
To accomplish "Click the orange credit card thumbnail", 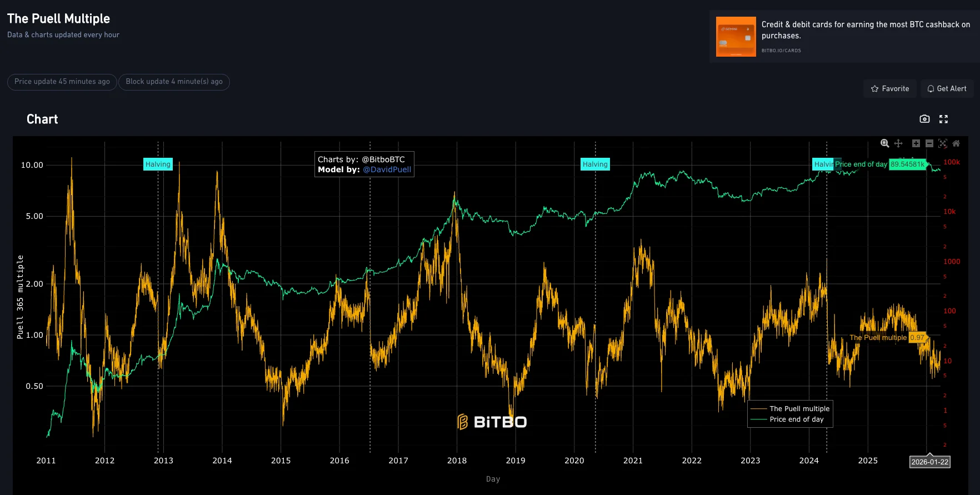I will 736,37.
